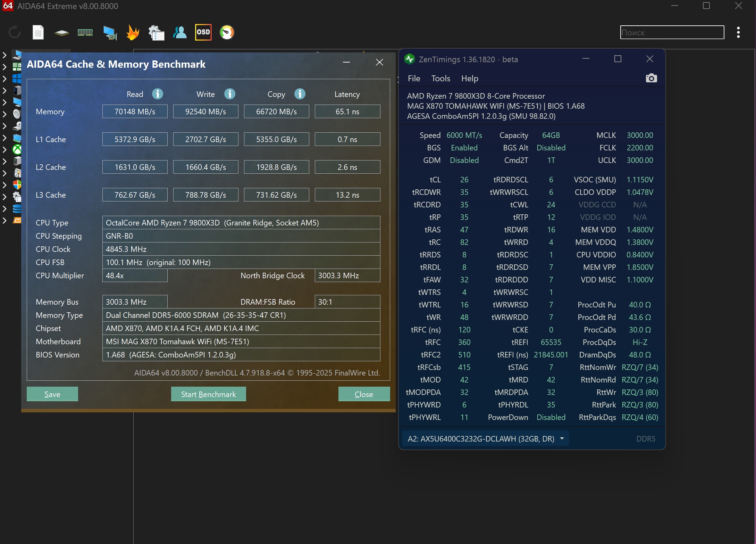Open the ZenTimings File menu
Screen dimensions: 756x544
(x=414, y=79)
